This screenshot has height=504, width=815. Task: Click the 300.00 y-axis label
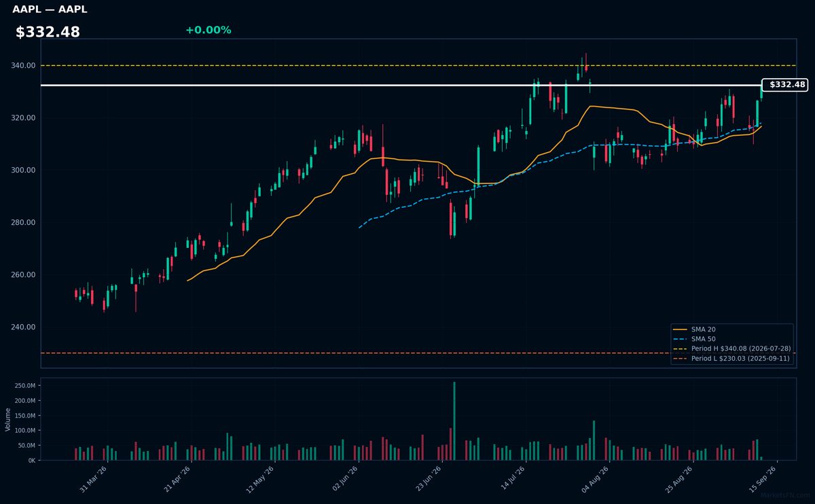(x=24, y=170)
